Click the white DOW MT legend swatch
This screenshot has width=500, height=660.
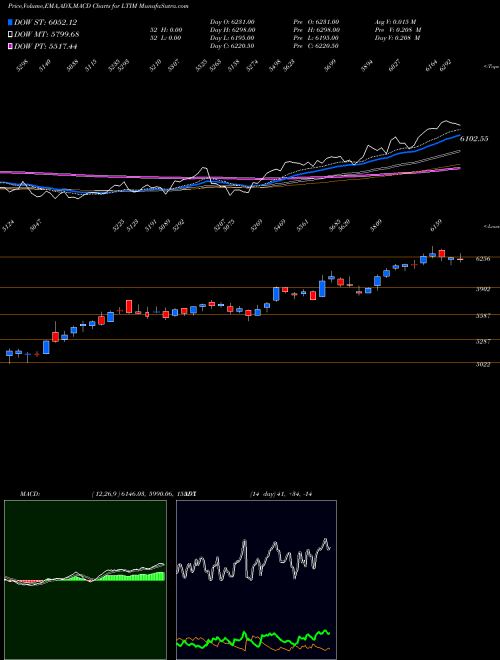(10, 34)
